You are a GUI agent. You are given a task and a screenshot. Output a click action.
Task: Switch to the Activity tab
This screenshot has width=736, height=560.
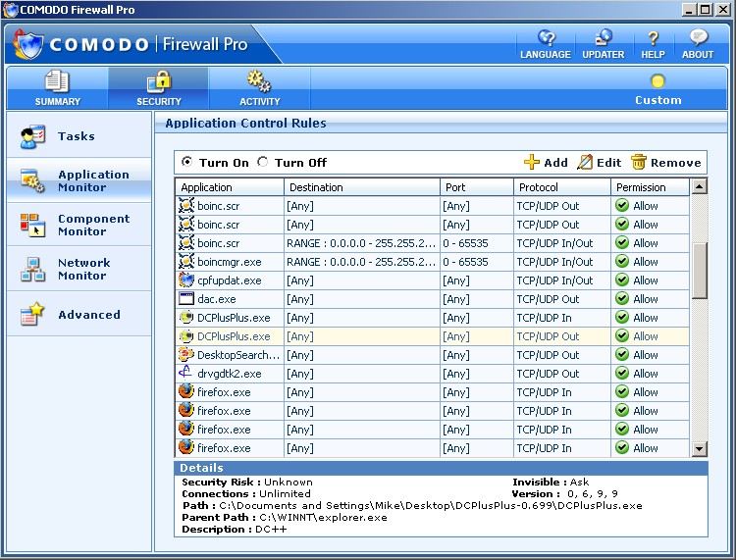pyautogui.click(x=260, y=88)
